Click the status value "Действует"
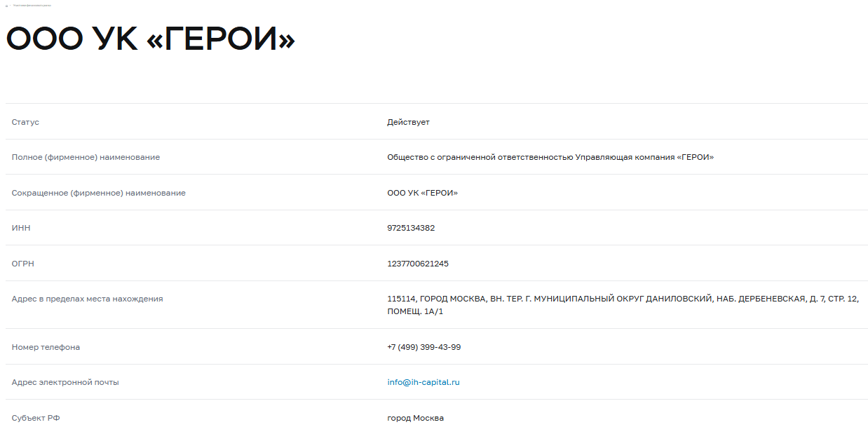 (x=408, y=122)
